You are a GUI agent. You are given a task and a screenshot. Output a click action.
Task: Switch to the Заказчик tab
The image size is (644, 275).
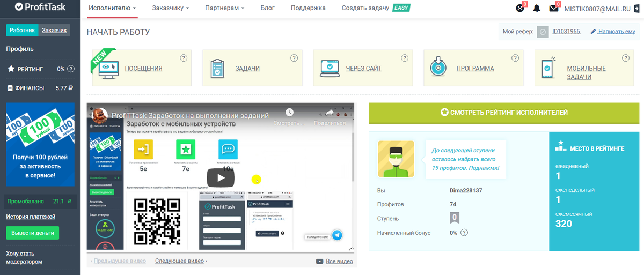[x=55, y=31]
